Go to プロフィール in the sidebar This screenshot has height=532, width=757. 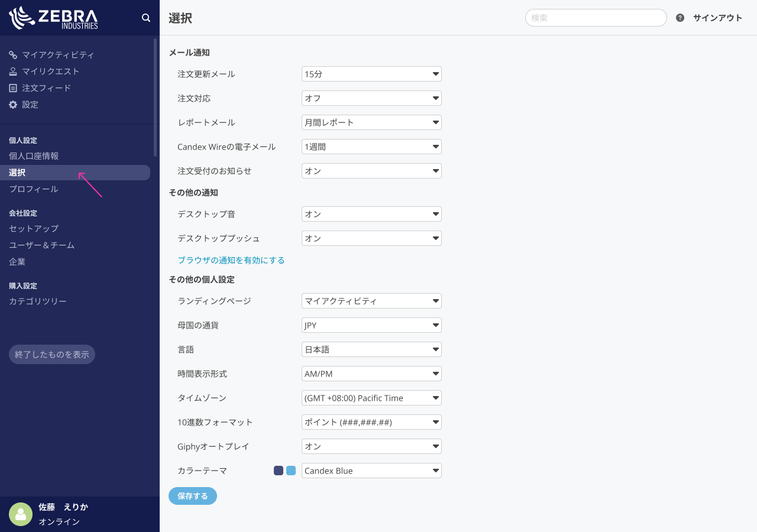click(x=34, y=189)
